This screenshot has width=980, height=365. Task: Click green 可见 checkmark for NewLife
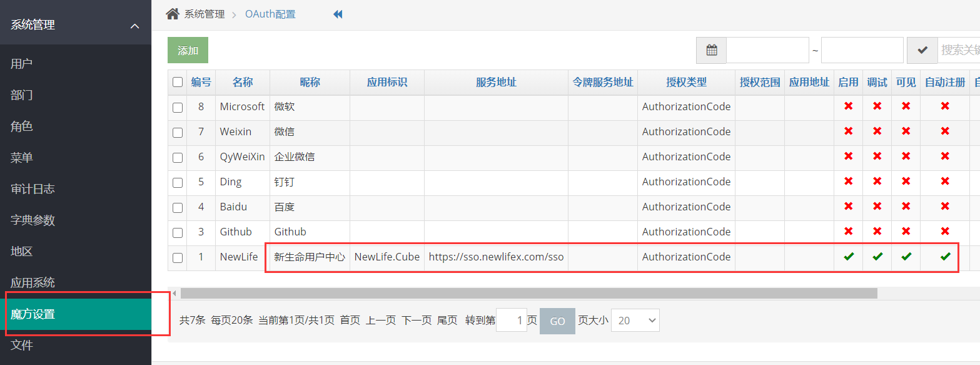pos(906,257)
